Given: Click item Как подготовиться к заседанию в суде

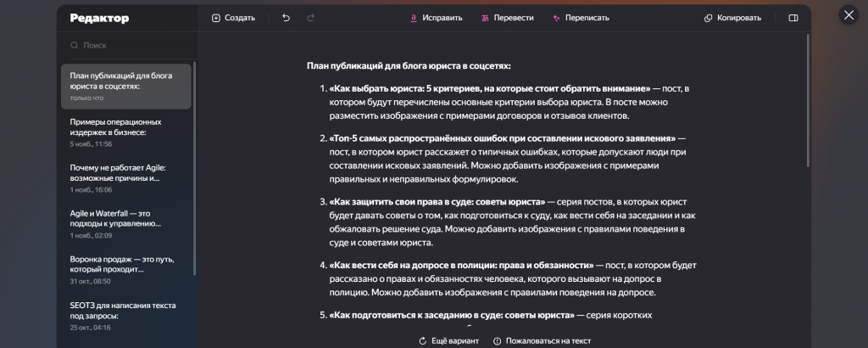Looking at the screenshot, I should click(452, 315).
